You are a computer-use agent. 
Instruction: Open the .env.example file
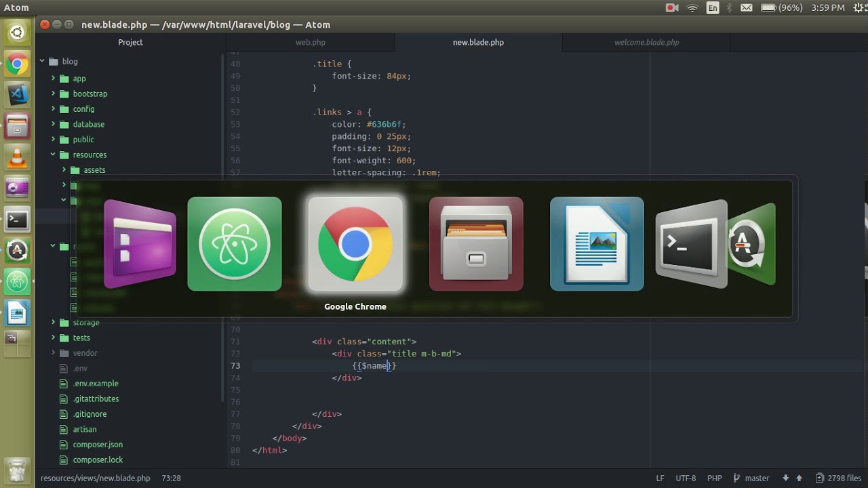96,384
